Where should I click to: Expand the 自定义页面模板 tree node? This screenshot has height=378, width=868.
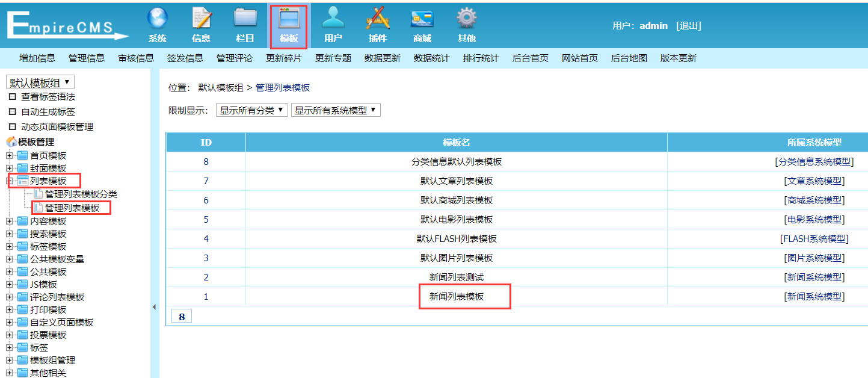(9, 322)
